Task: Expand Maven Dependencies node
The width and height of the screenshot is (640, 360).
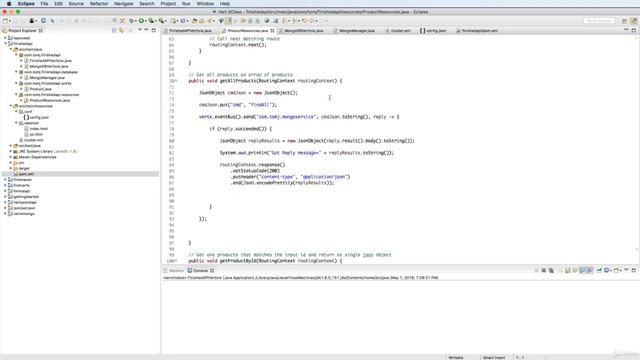Action: [x=11, y=157]
